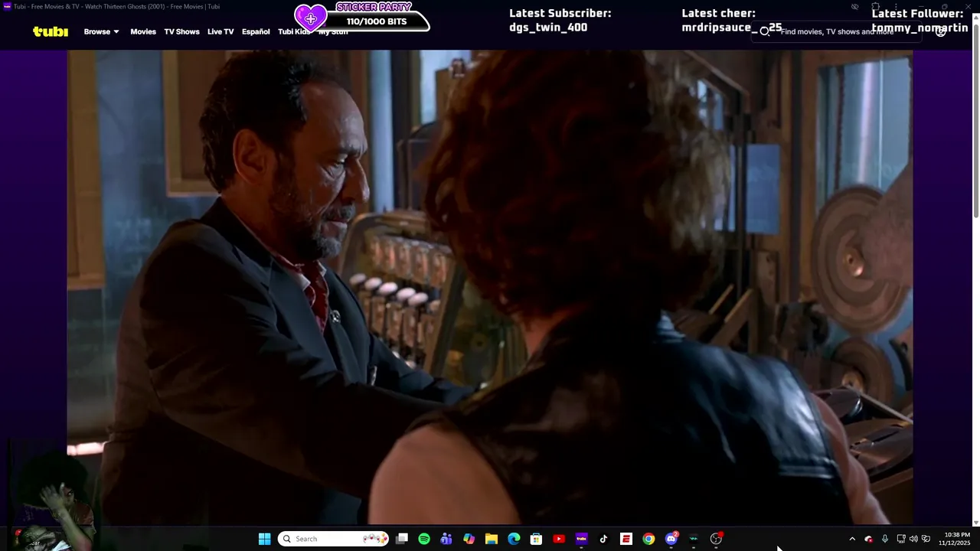Click the OneDrive sync error tray icon
The width and height of the screenshot is (980, 551).
click(x=868, y=539)
